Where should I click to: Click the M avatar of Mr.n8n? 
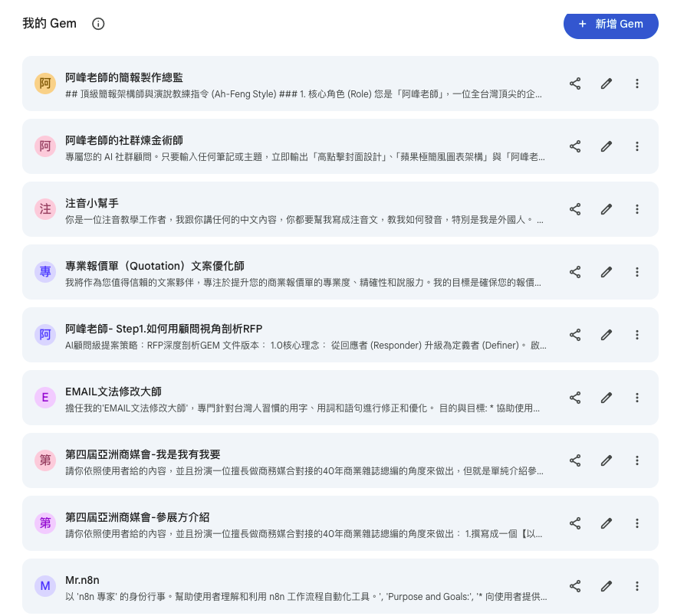[45, 586]
